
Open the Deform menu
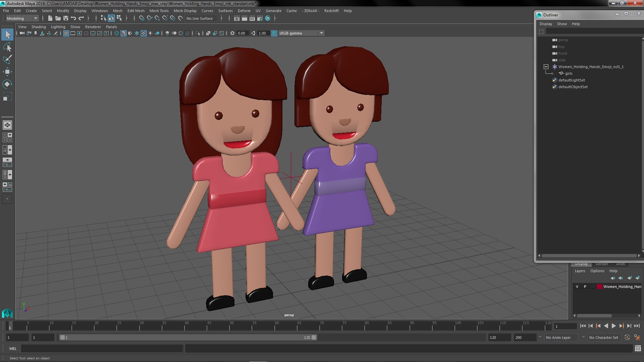coord(244,11)
